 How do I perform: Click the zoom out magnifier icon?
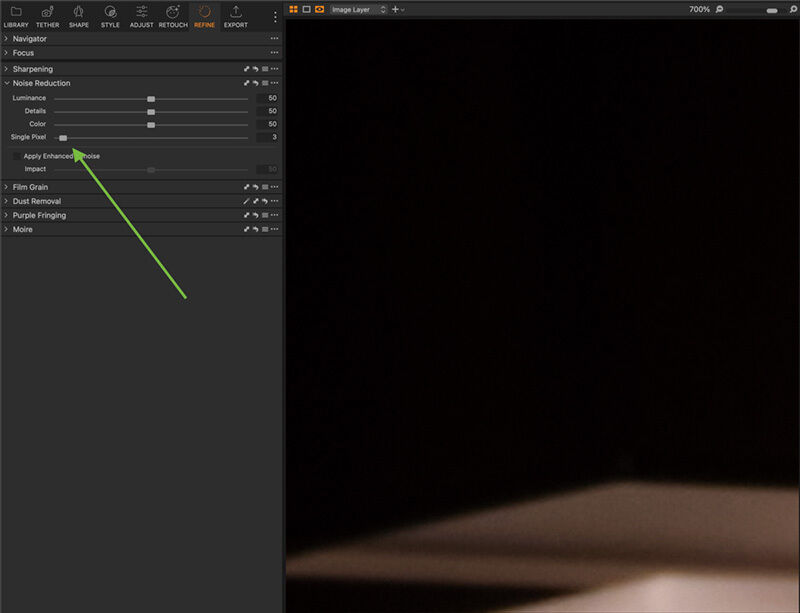point(719,9)
